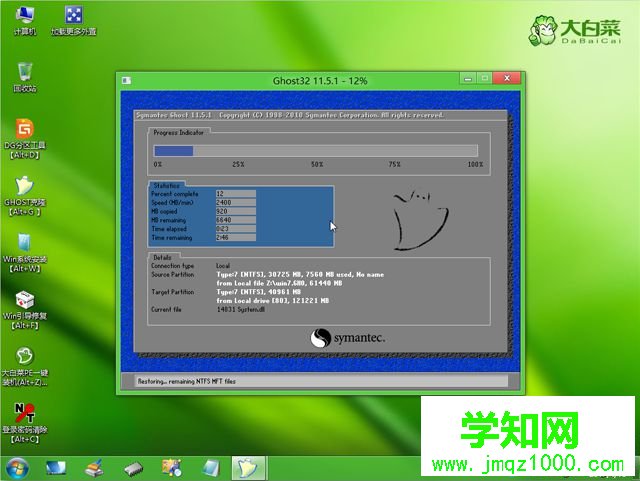Screen dimensions: 640x481
Task: Click the local drive [80] 121221 MB line
Action: coord(273,301)
